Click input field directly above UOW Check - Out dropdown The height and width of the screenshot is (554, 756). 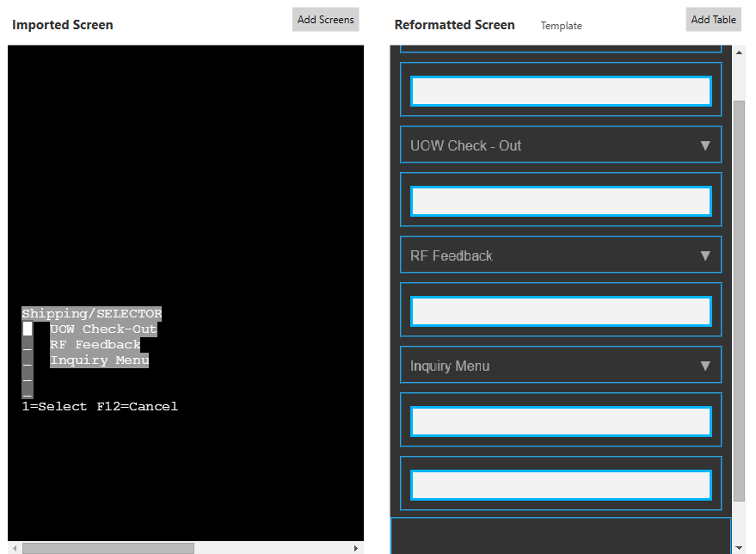pyautogui.click(x=561, y=91)
